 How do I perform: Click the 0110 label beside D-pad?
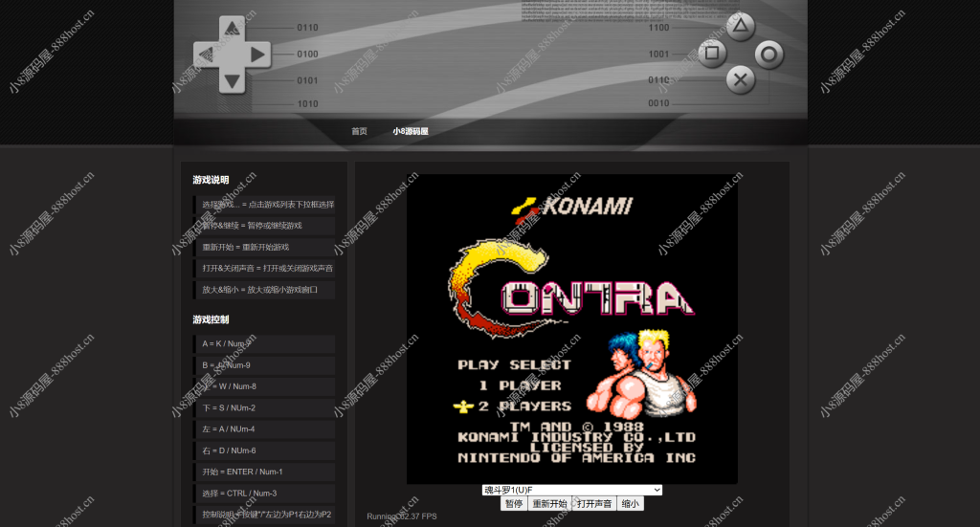307,28
